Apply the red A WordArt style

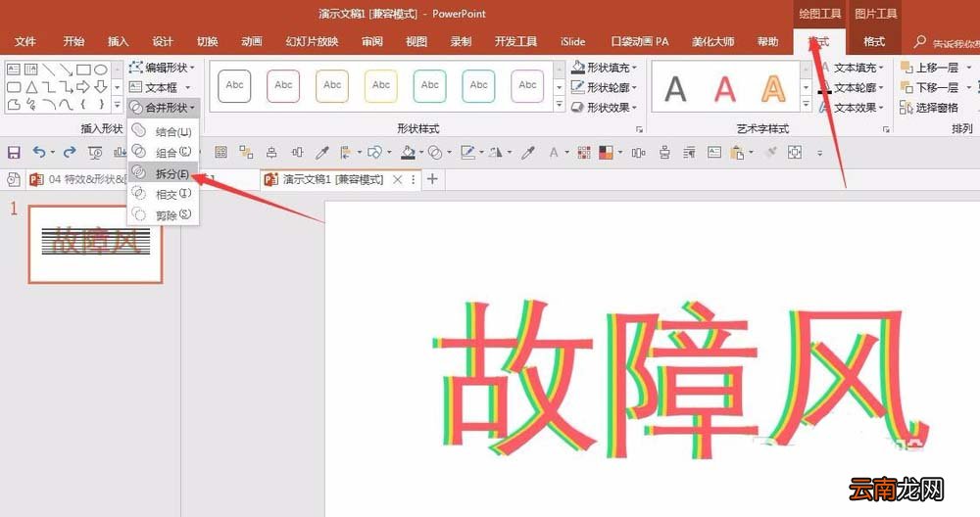tap(724, 88)
